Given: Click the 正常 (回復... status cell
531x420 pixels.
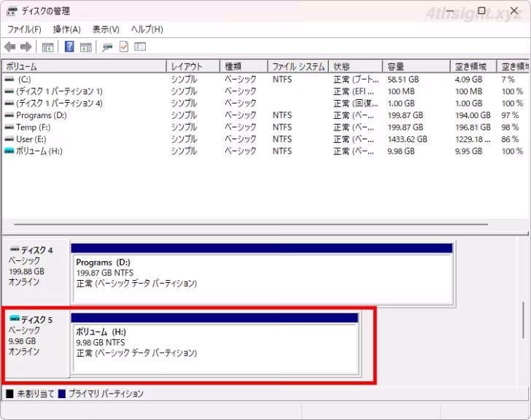Looking at the screenshot, I should tap(356, 104).
